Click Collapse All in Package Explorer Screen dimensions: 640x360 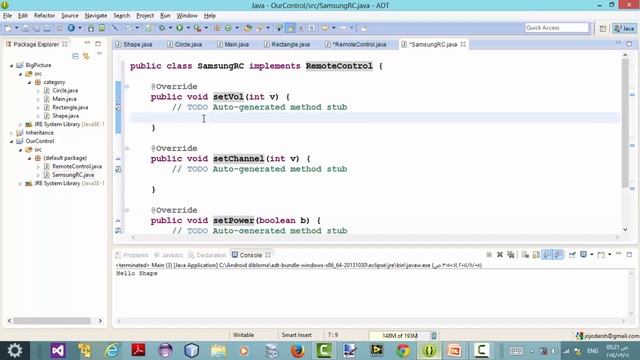[75, 56]
